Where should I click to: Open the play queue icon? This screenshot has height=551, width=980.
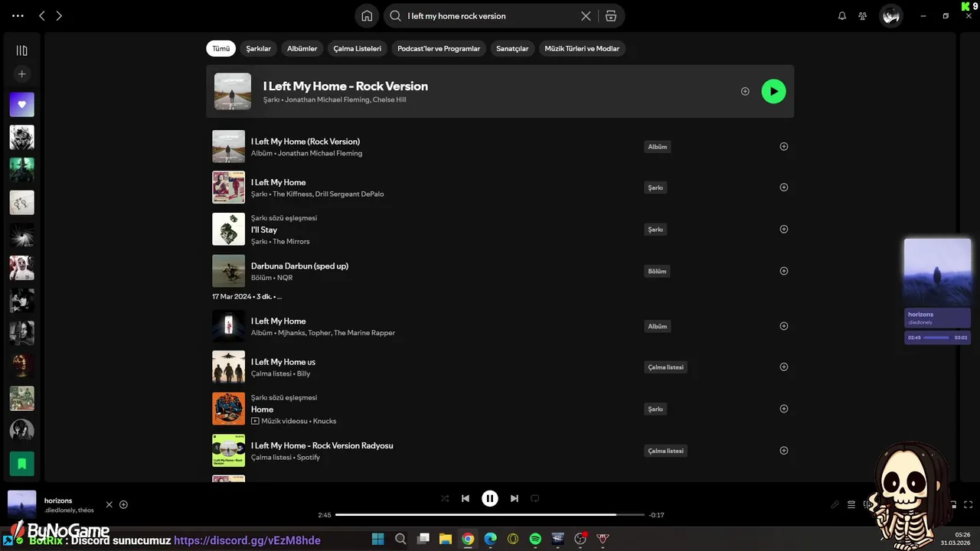pyautogui.click(x=851, y=504)
